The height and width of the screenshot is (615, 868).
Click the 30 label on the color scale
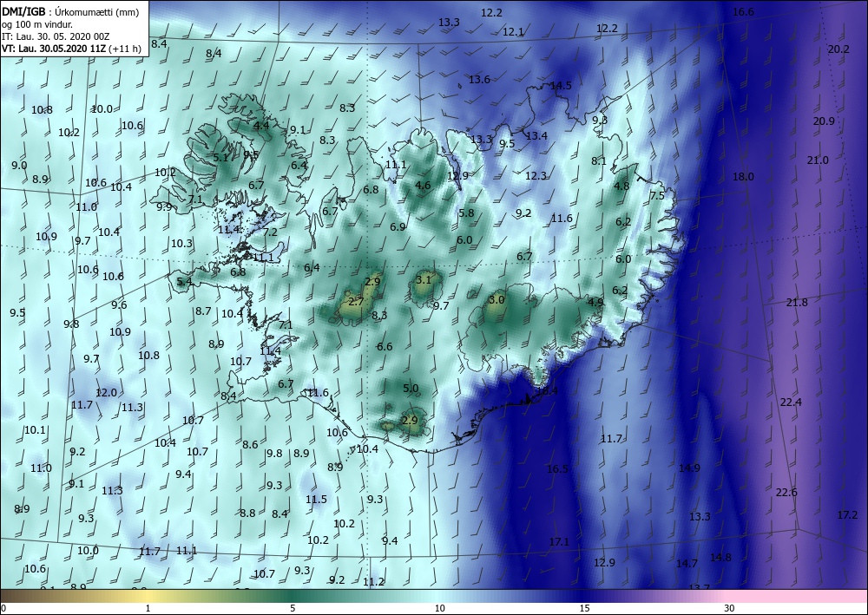pyautogui.click(x=729, y=608)
